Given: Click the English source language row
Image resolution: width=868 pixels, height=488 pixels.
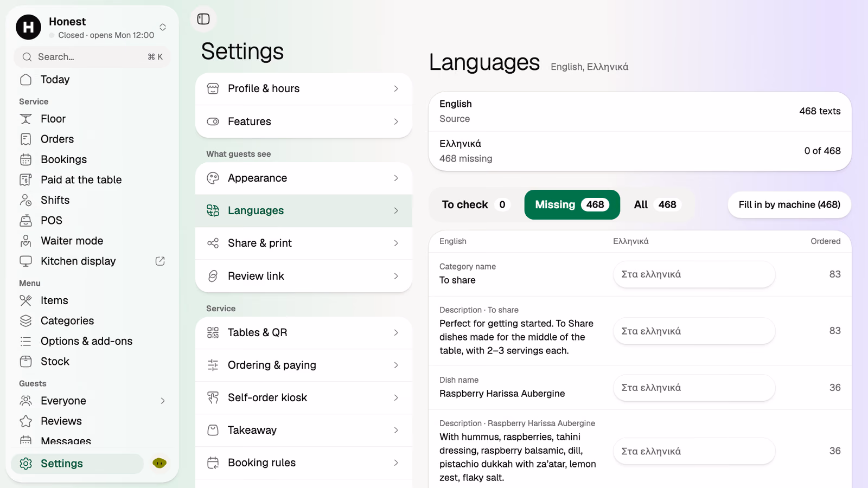Looking at the screenshot, I should point(640,111).
